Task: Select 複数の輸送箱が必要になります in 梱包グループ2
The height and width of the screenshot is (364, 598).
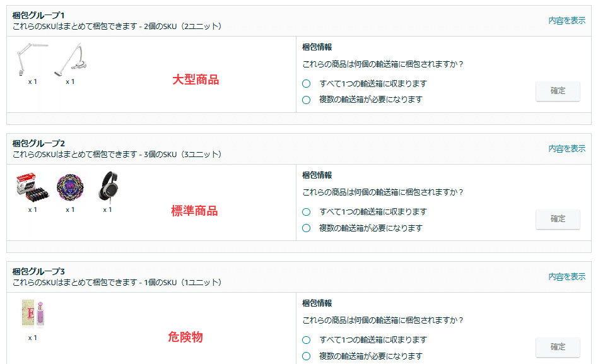Action: click(x=306, y=228)
